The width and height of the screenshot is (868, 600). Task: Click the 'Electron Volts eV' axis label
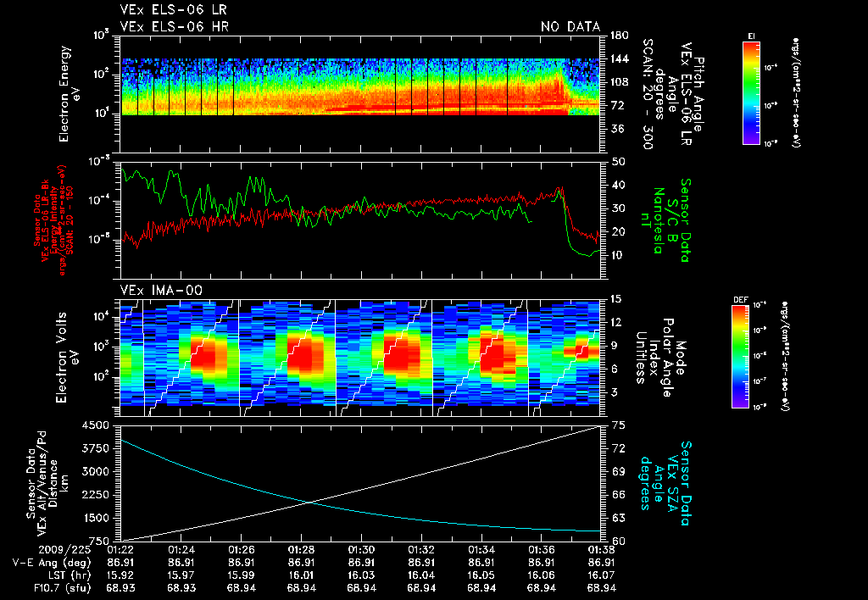67,357
